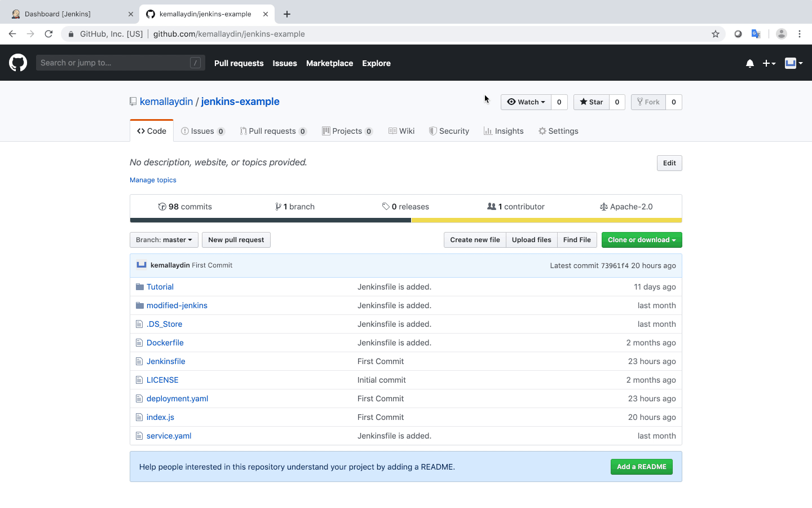The image size is (812, 508).
Task: Focus the Search or jump to field
Action: coord(120,63)
